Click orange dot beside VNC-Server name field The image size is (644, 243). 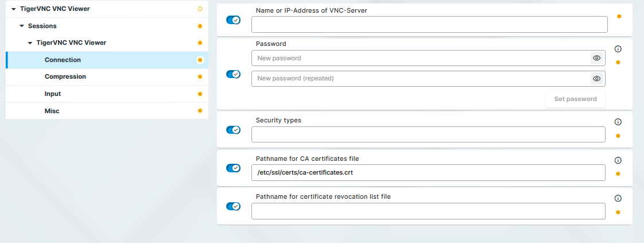click(619, 16)
